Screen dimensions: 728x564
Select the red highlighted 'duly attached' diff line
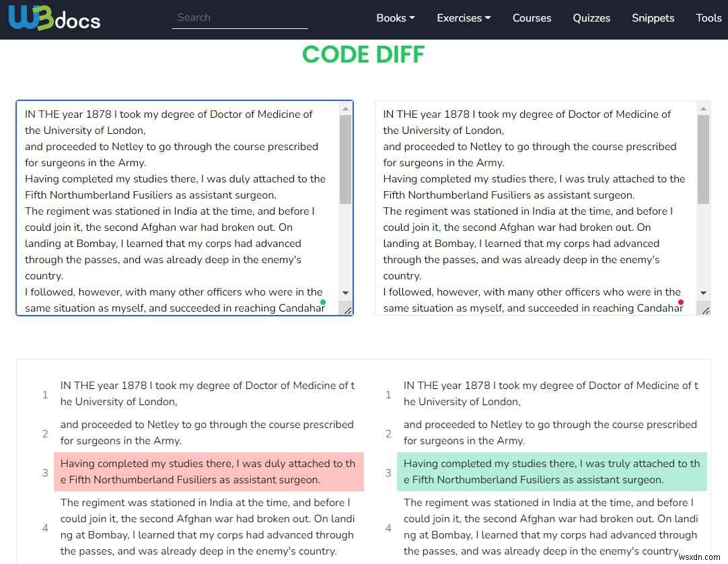(209, 472)
